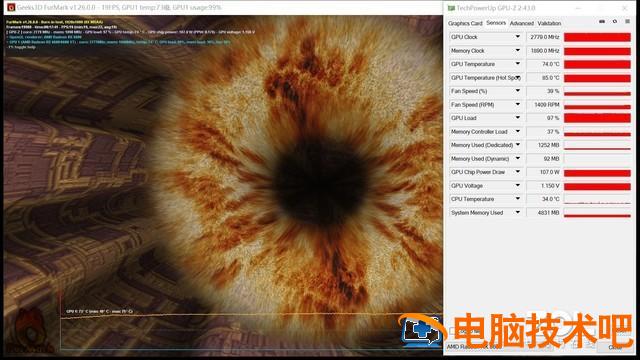Open the GPU Voltage dropdown arrow
The width and height of the screenshot is (640, 360).
coord(518,185)
